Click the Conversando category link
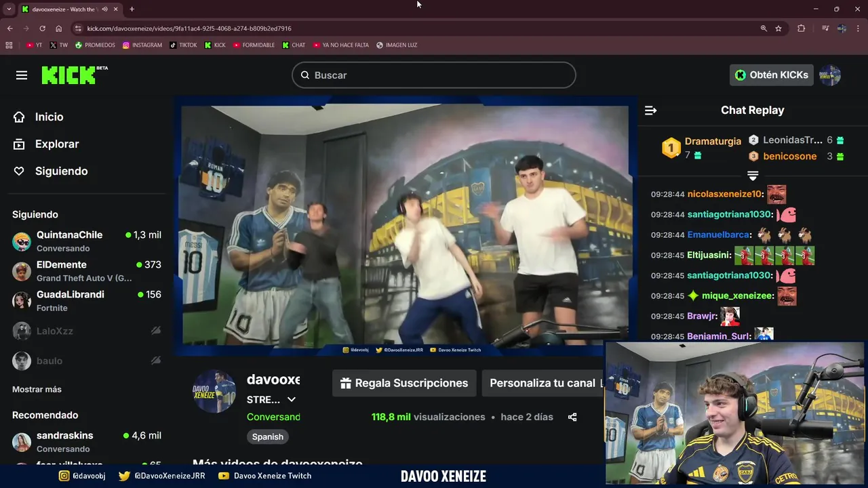 273,417
